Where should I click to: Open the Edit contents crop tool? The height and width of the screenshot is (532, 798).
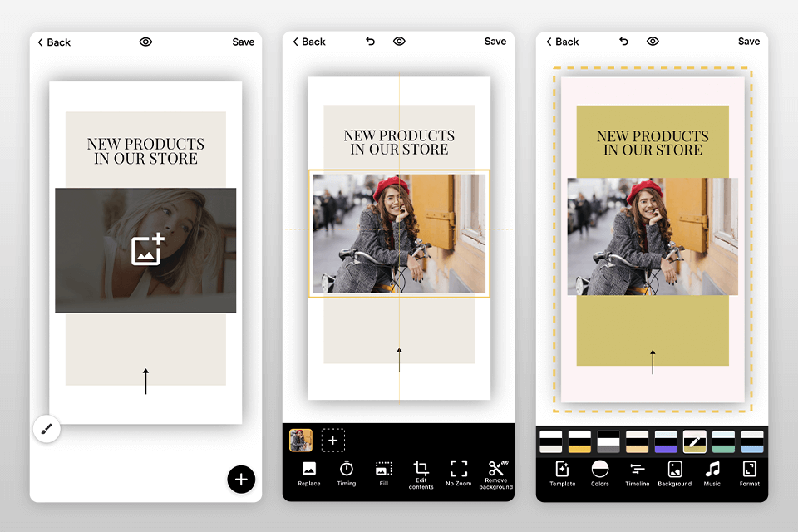(x=421, y=475)
